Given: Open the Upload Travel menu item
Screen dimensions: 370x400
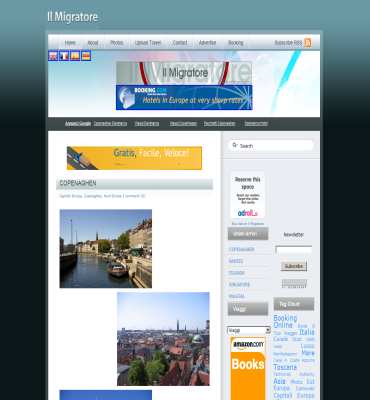Looking at the screenshot, I should tap(148, 43).
